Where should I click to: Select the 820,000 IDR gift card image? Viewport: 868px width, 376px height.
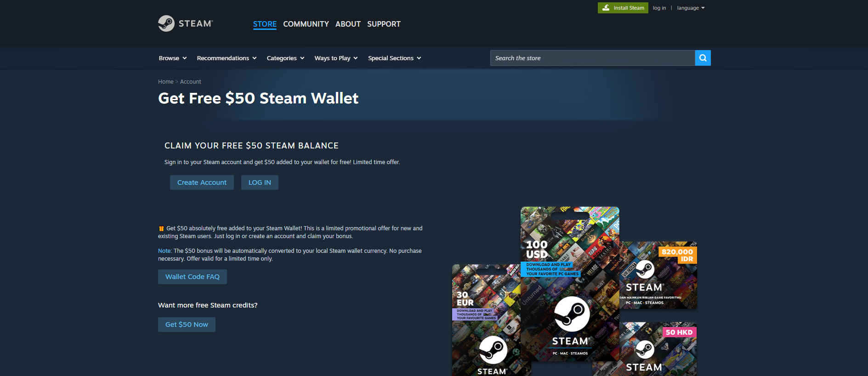[658, 275]
